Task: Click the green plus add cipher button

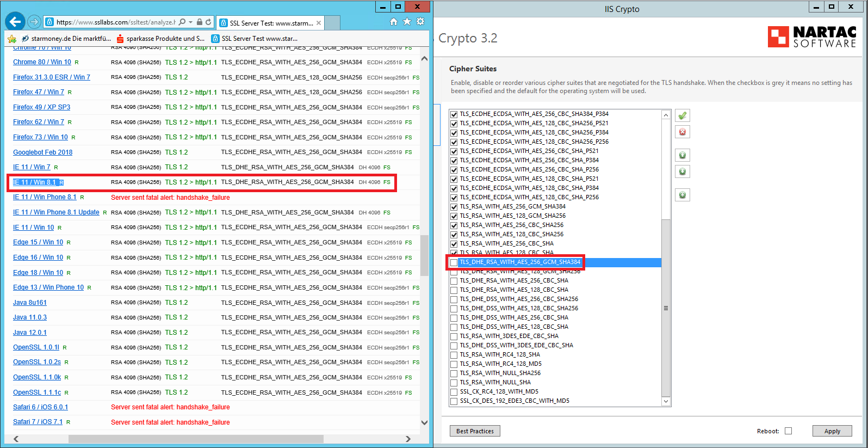Action: pos(682,195)
